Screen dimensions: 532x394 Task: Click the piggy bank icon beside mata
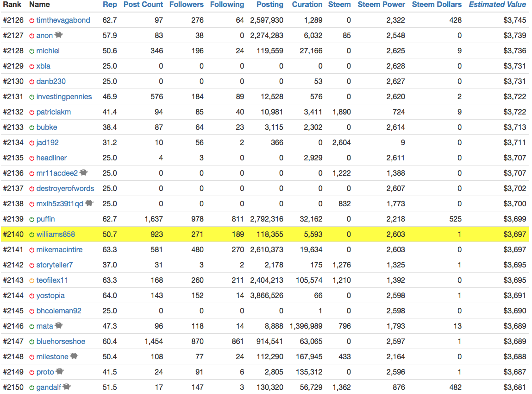59,325
